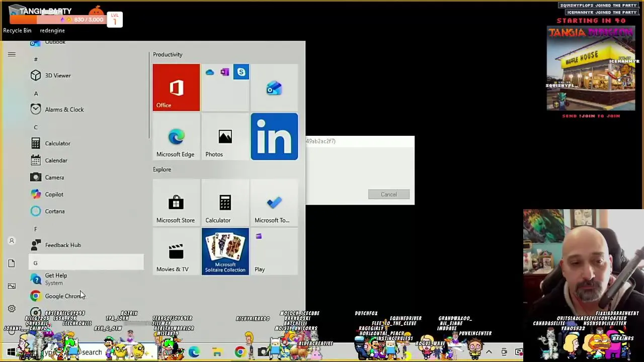The height and width of the screenshot is (362, 644).
Task: Open the Microsoft Edge tile
Action: (x=176, y=137)
